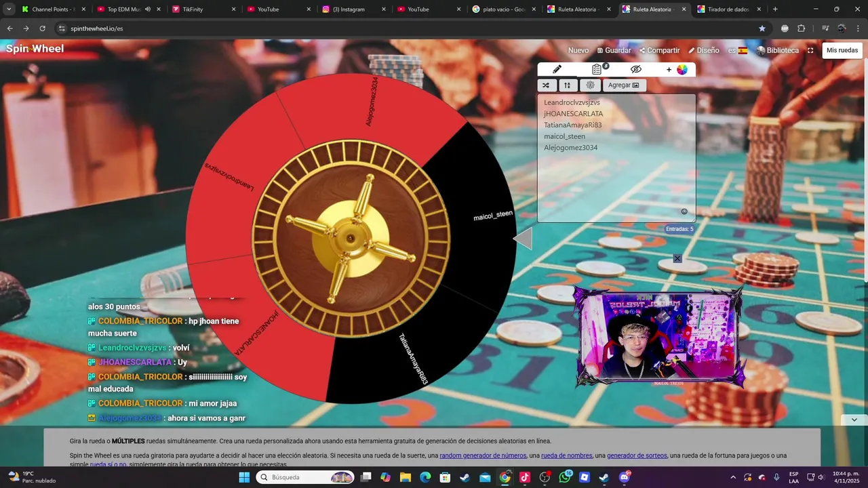Open the tab search dropdown arrow
The width and height of the screenshot is (868, 488).
coord(9,9)
